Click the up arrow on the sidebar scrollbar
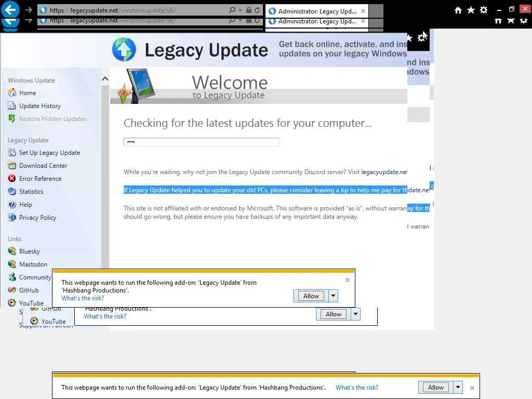 click(x=105, y=79)
